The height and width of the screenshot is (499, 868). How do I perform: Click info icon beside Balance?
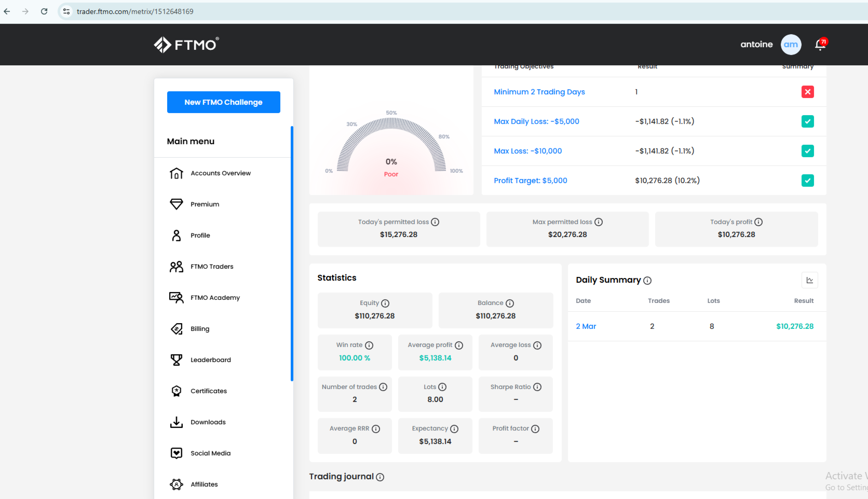(510, 303)
